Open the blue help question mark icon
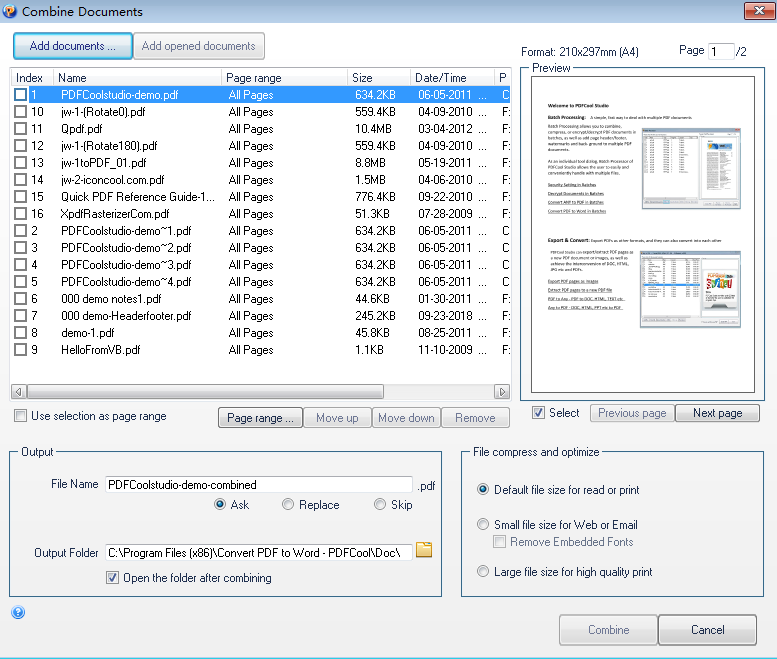 18,613
